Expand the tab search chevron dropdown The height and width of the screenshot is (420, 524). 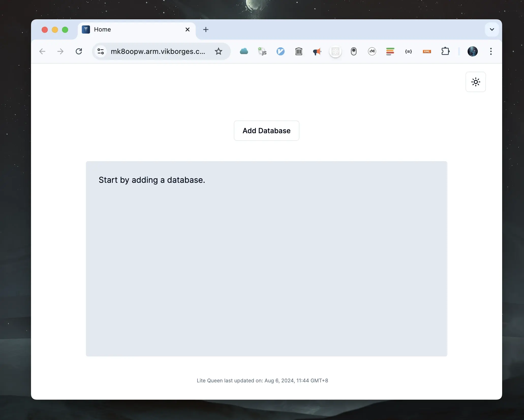pyautogui.click(x=492, y=29)
